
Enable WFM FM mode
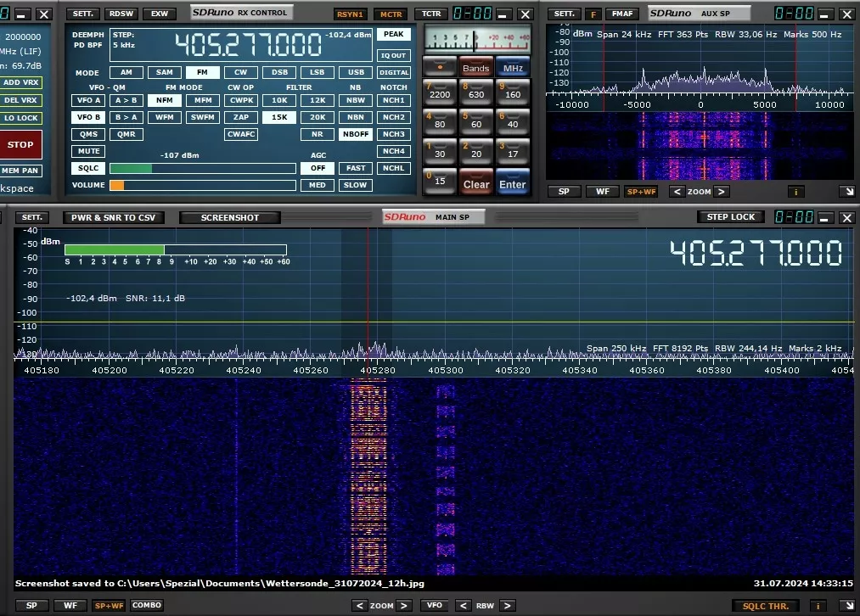[x=165, y=117]
